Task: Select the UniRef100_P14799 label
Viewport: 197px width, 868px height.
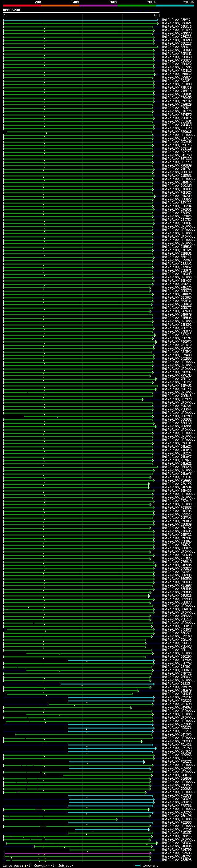Action: click(x=177, y=850)
